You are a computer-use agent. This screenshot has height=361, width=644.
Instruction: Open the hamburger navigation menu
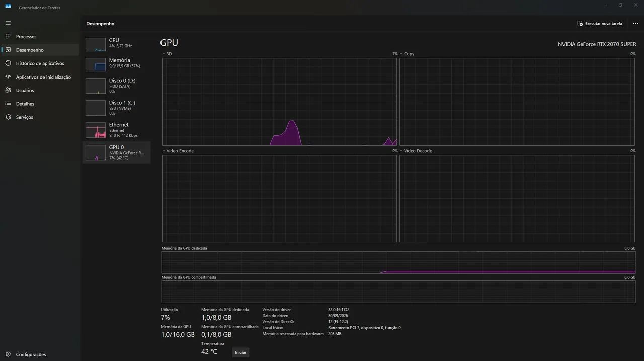coord(8,23)
